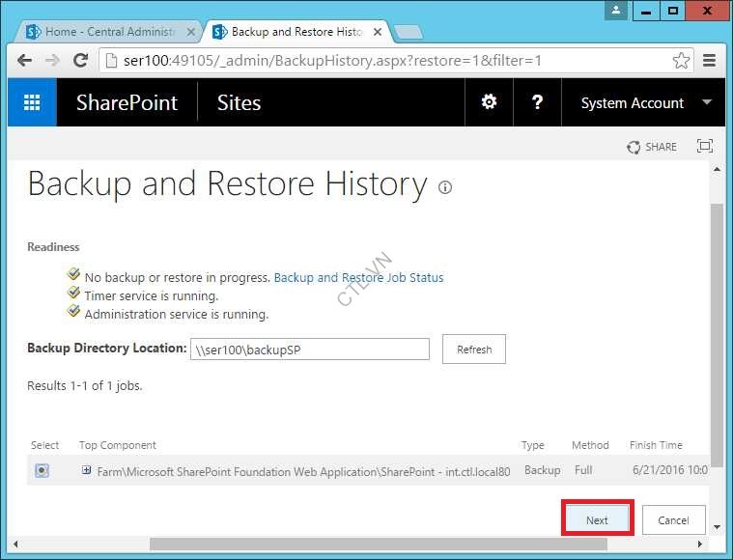The image size is (733, 560).
Task: Click 'Administration service is running.' text
Action: [177, 314]
